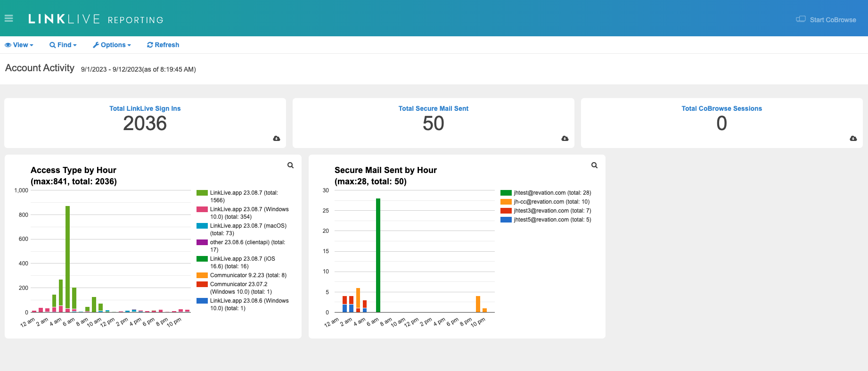The height and width of the screenshot is (371, 868).
Task: Magnify the Secure Mail Sent by Hour chart
Action: tap(594, 165)
